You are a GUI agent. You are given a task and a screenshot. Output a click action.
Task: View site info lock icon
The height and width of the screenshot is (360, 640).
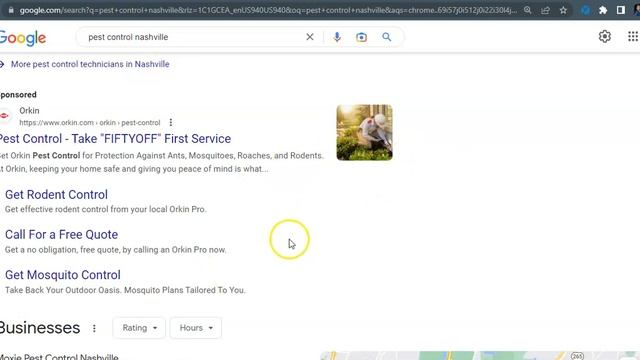tap(11, 10)
